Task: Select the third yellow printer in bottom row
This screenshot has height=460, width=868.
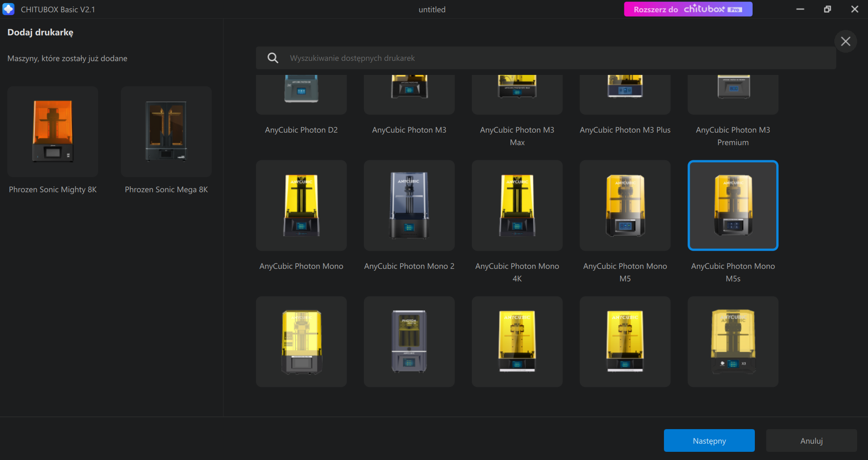Action: (517, 341)
